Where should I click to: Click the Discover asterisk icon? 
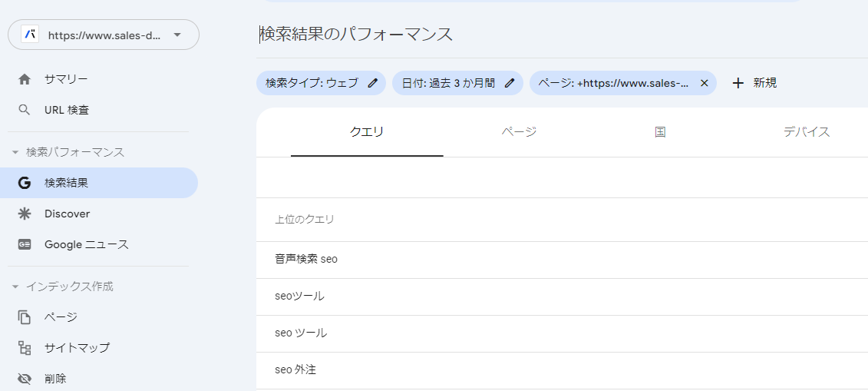[25, 214]
